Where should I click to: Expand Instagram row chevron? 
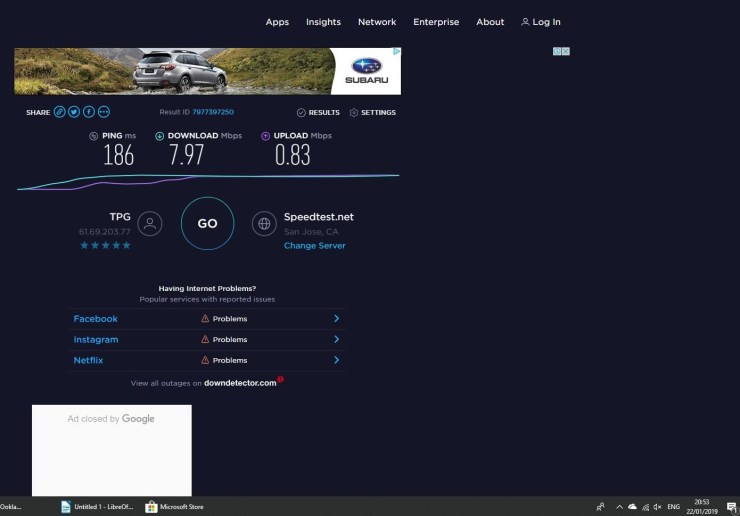(x=336, y=339)
